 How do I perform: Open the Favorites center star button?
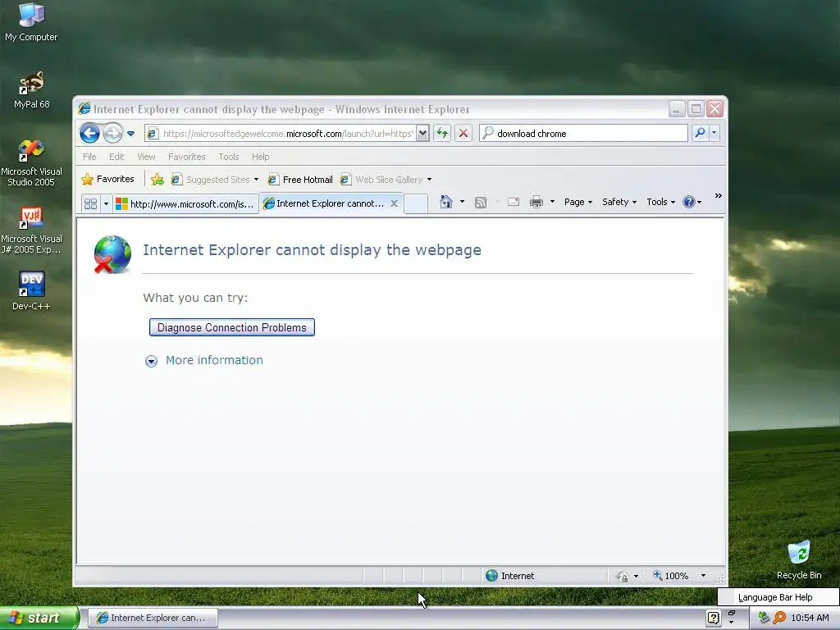point(107,180)
